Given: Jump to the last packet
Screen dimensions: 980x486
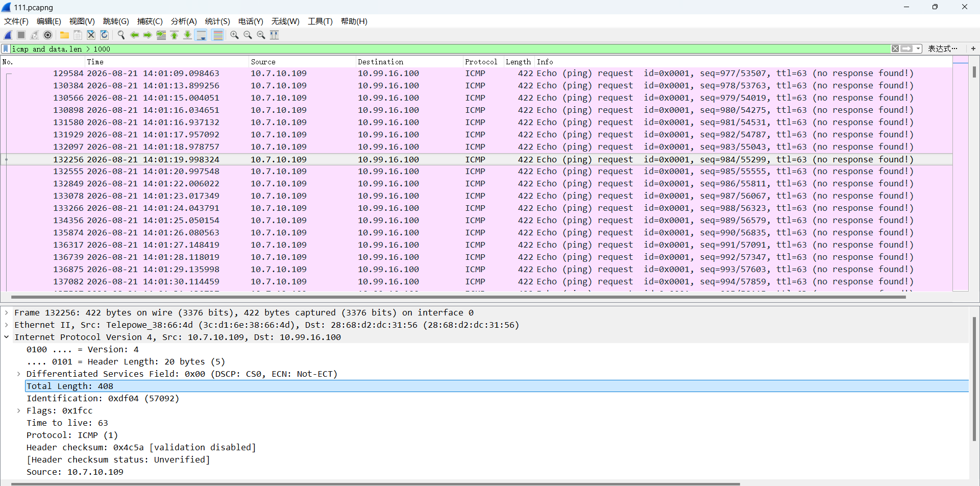Looking at the screenshot, I should (x=187, y=35).
